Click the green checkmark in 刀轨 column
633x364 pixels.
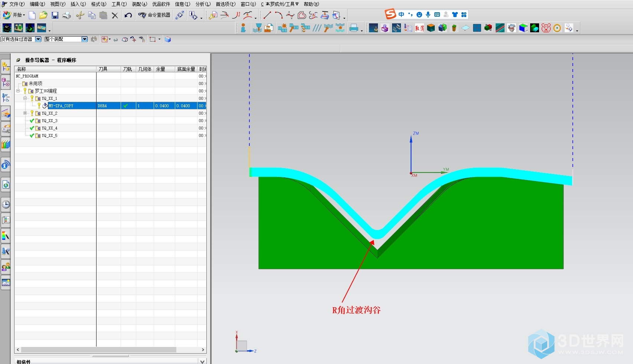click(126, 106)
